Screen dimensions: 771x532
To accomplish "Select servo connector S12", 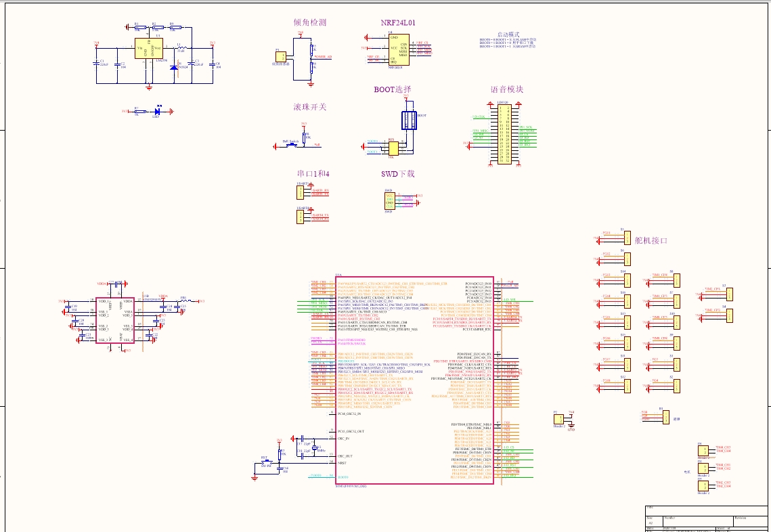I will (627, 386).
